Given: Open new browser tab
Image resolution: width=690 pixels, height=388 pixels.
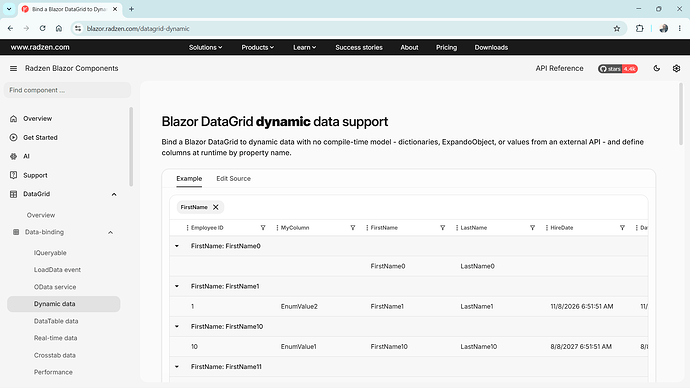Looking at the screenshot, I should [131, 9].
